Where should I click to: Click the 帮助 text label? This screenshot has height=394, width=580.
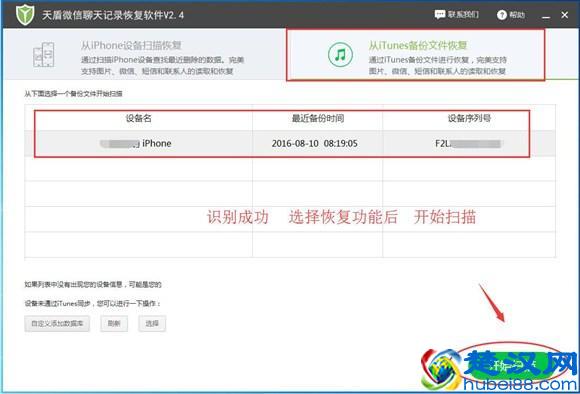517,15
